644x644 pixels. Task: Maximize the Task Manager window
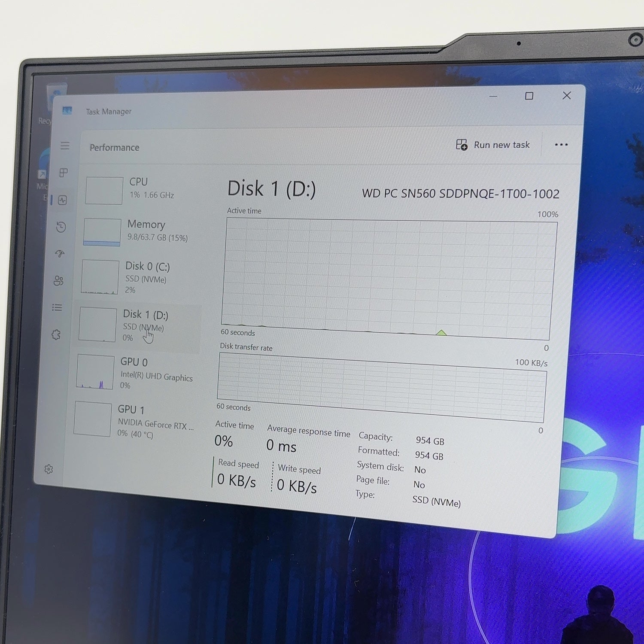529,96
